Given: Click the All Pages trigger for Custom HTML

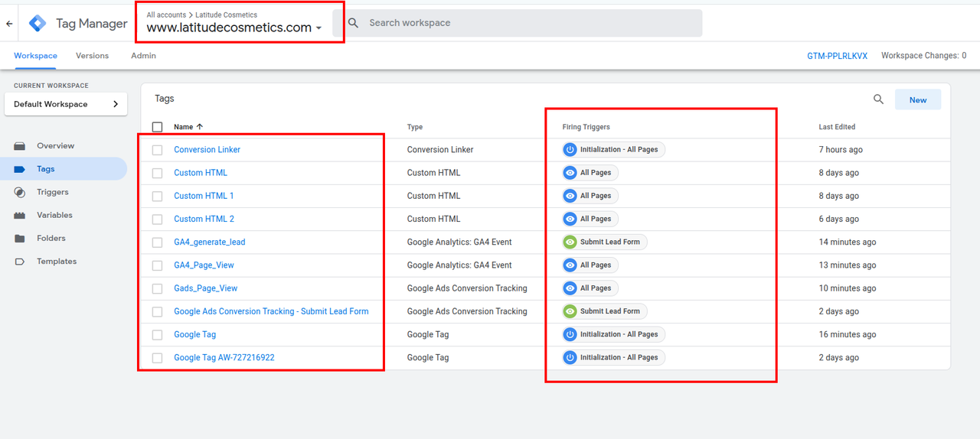Looking at the screenshot, I should click(590, 173).
